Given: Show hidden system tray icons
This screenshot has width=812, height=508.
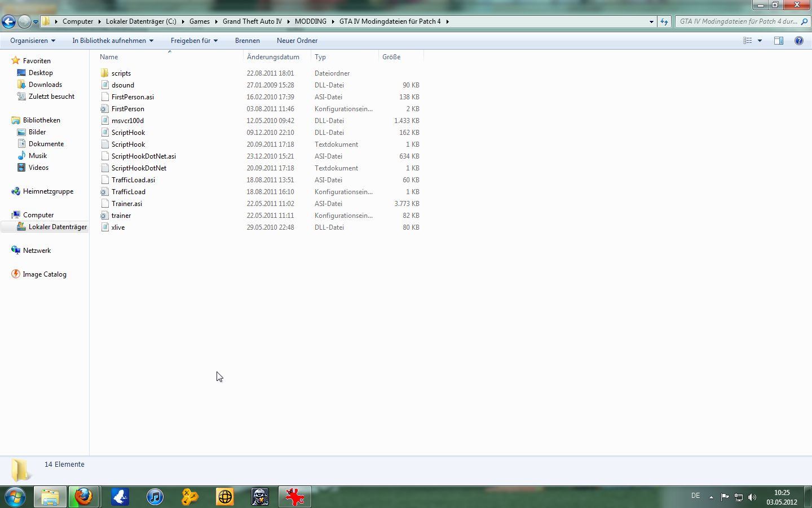Looking at the screenshot, I should (711, 497).
